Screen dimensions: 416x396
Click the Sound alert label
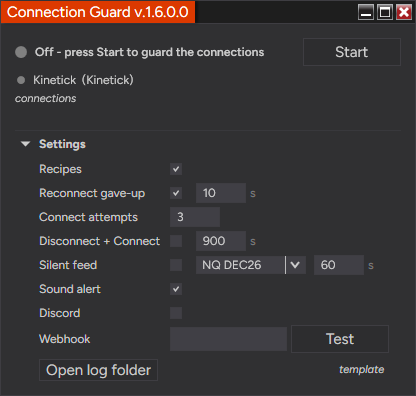pyautogui.click(x=70, y=289)
